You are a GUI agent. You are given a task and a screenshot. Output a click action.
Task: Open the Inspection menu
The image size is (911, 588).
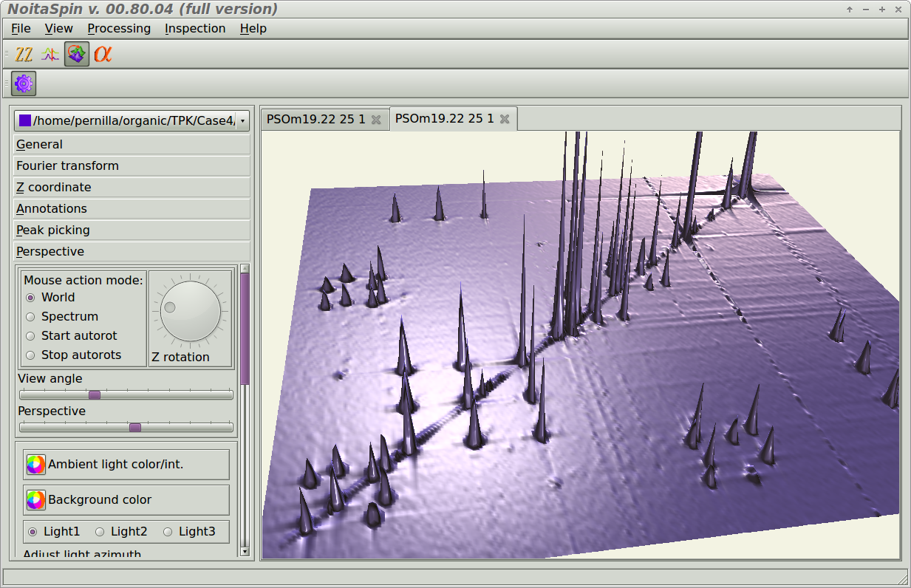click(x=195, y=29)
